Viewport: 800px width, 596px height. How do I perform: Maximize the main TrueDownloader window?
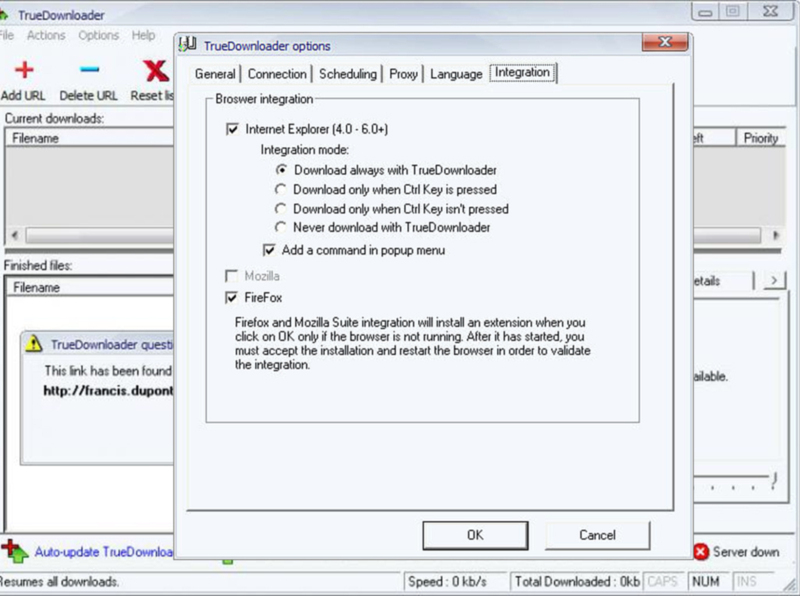733,11
